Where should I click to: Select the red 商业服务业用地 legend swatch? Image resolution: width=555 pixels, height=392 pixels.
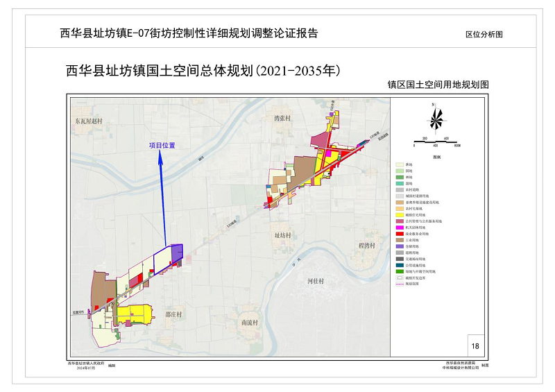tap(399, 233)
